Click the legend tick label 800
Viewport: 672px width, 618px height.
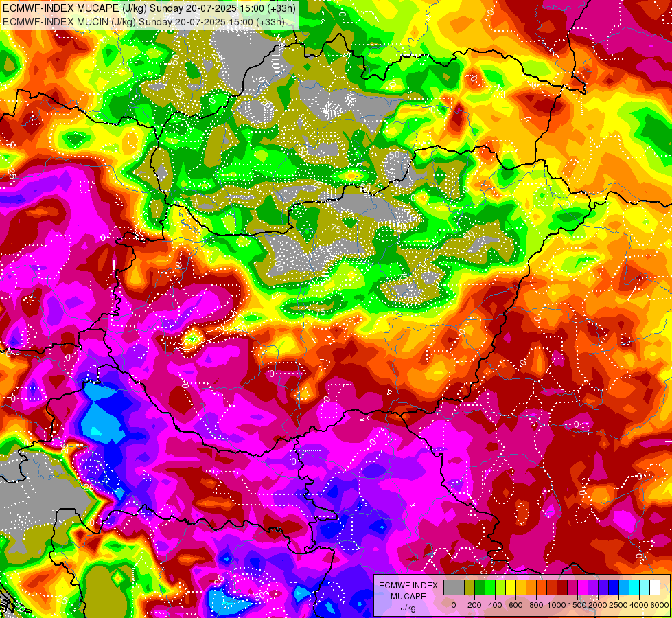536,605
